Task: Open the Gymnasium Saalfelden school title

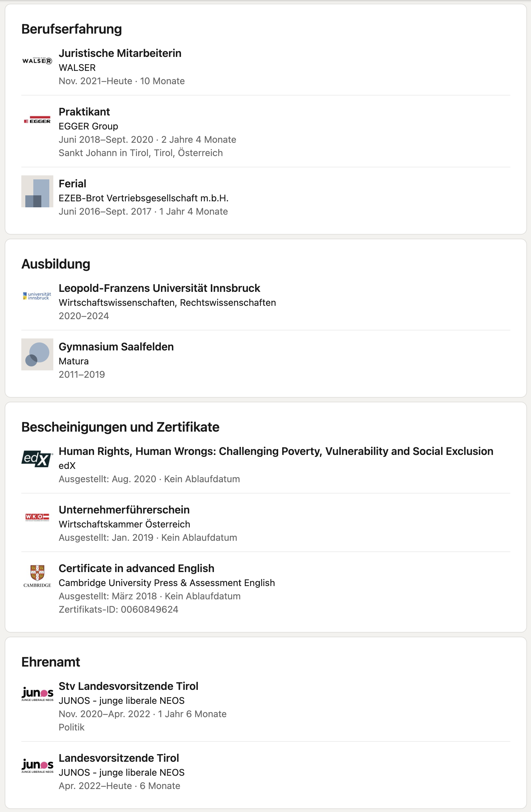Action: click(x=116, y=347)
